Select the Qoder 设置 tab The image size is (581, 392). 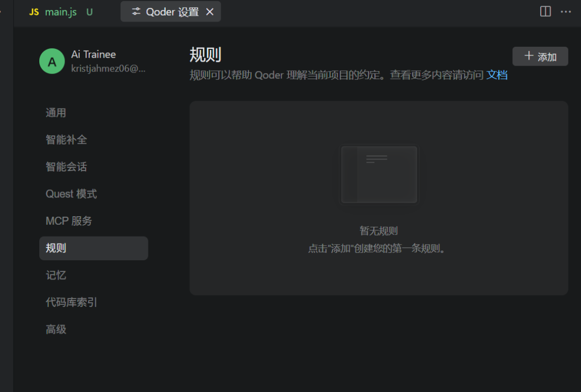(171, 12)
